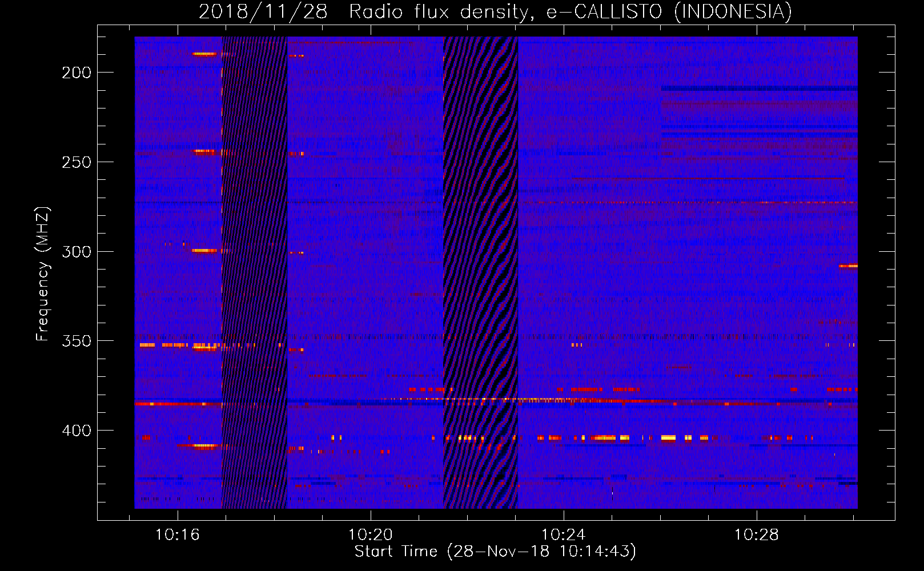Screen dimensions: 924x571
Task: Click the 200 frequency tick label
Action: (77, 73)
